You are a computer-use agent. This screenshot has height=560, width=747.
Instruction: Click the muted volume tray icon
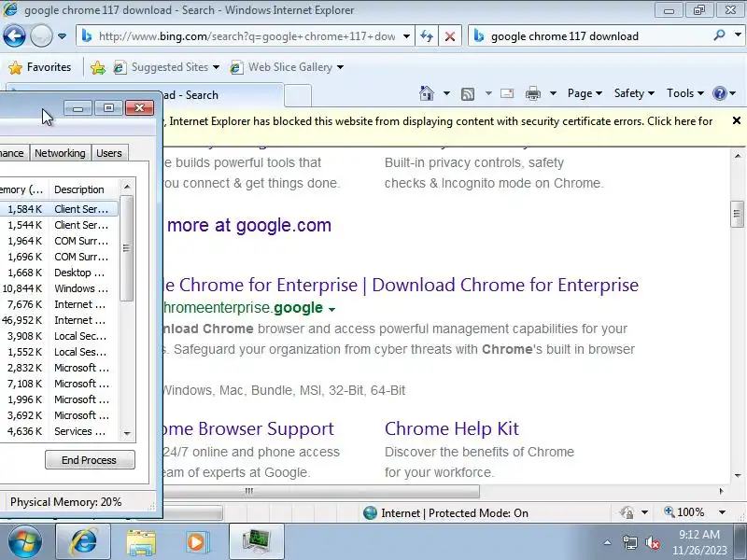(652, 542)
